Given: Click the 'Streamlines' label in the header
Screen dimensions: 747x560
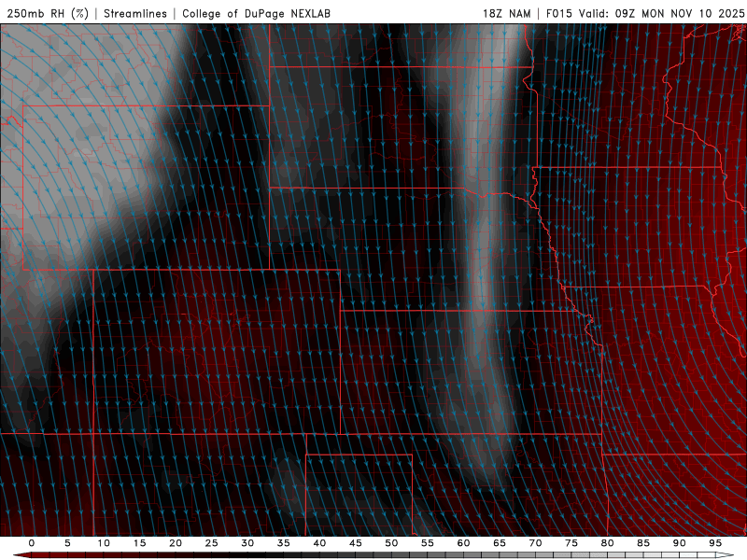Looking at the screenshot, I should pyautogui.click(x=135, y=13).
